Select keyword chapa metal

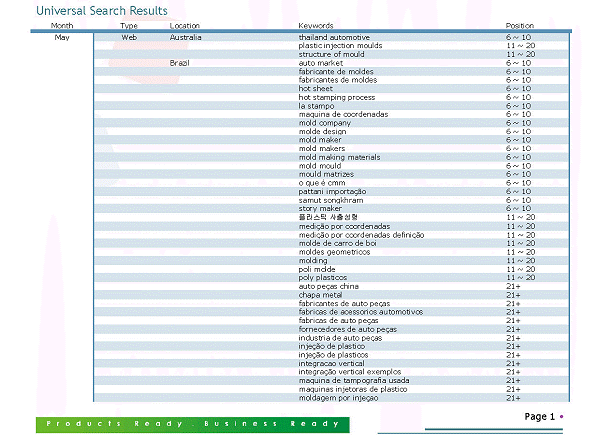[320, 295]
